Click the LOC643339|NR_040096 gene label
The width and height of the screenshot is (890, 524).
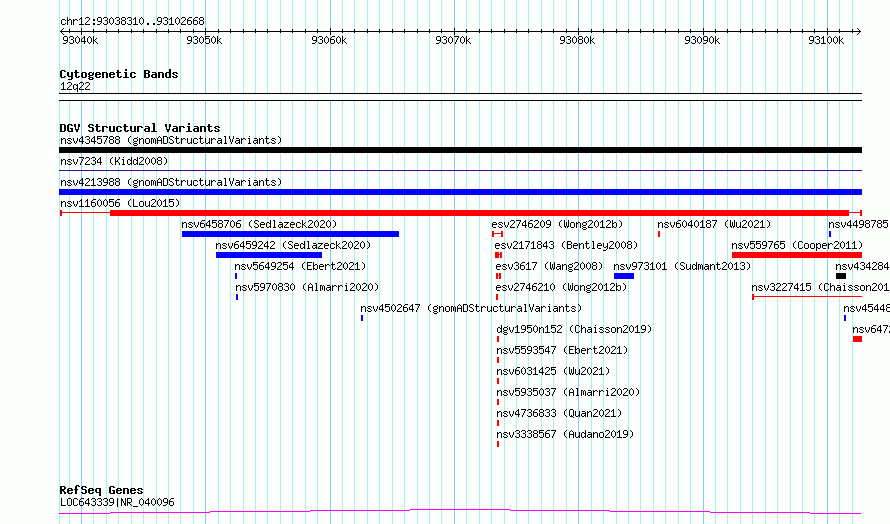[117, 502]
